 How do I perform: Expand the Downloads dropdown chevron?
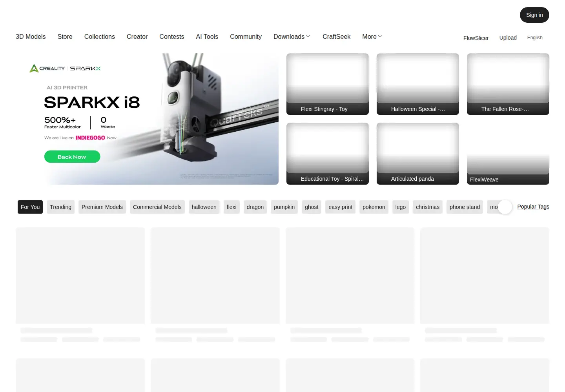[x=308, y=36]
